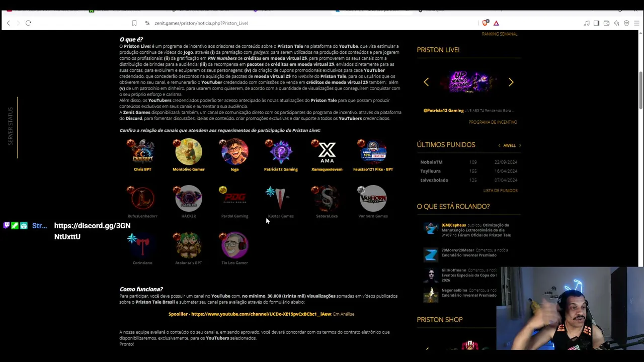
Task: Open [GM]Cepheus maintenance forum post
Action: click(476, 230)
